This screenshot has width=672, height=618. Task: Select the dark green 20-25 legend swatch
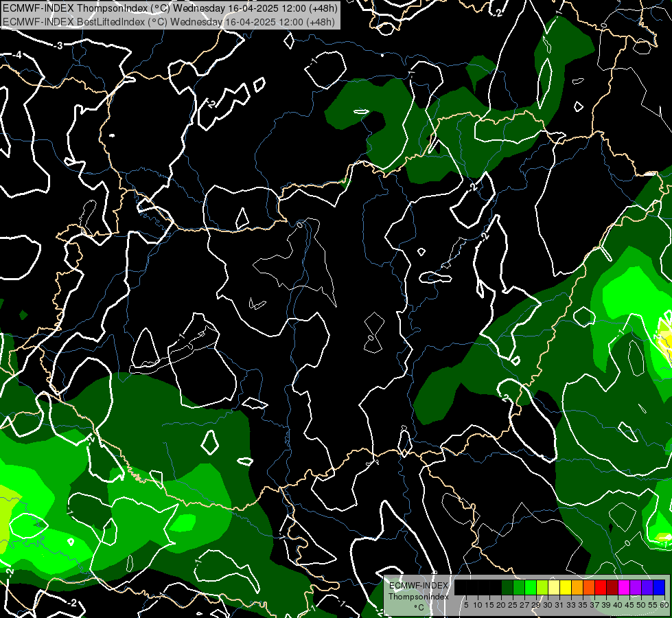click(x=507, y=587)
